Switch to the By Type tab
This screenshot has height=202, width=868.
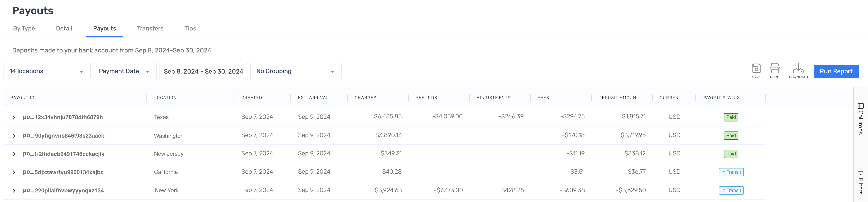(24, 29)
